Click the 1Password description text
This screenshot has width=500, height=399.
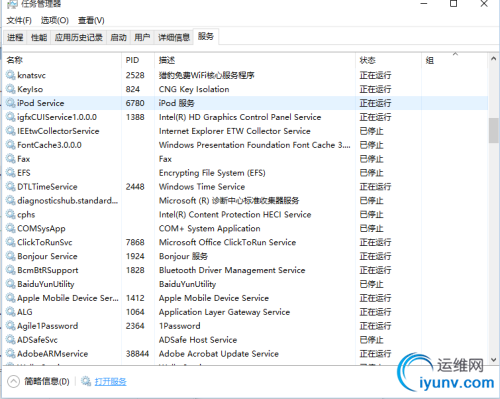(x=180, y=326)
